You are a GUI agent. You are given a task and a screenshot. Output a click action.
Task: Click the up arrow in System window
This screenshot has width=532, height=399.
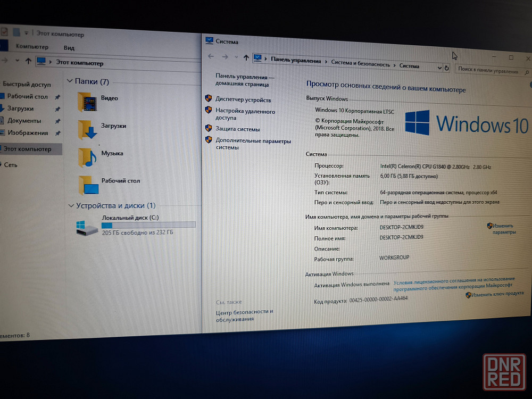[x=246, y=57]
